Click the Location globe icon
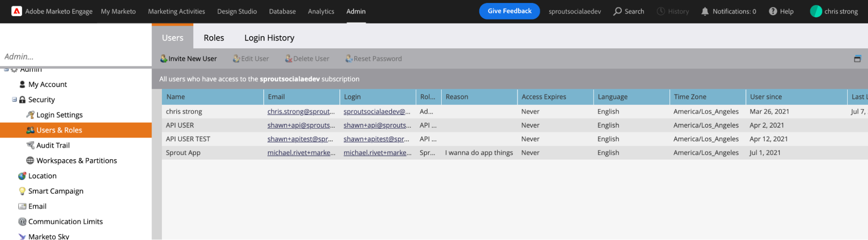868x240 pixels. tap(22, 176)
